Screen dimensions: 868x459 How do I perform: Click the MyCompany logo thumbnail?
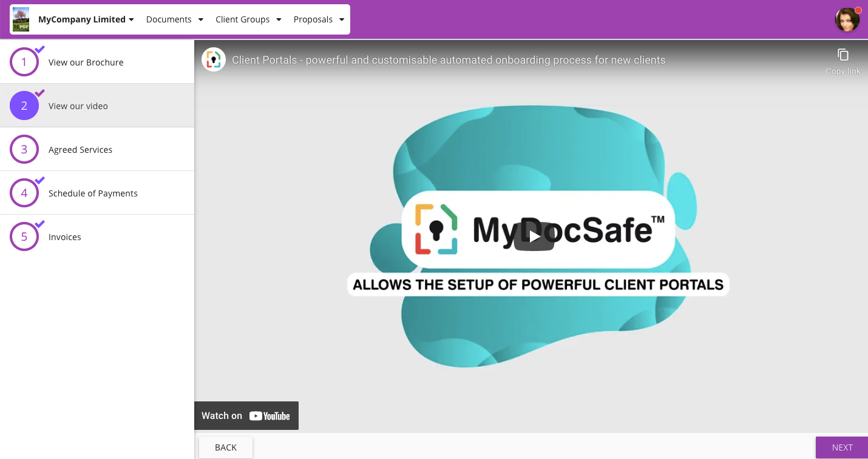click(21, 19)
